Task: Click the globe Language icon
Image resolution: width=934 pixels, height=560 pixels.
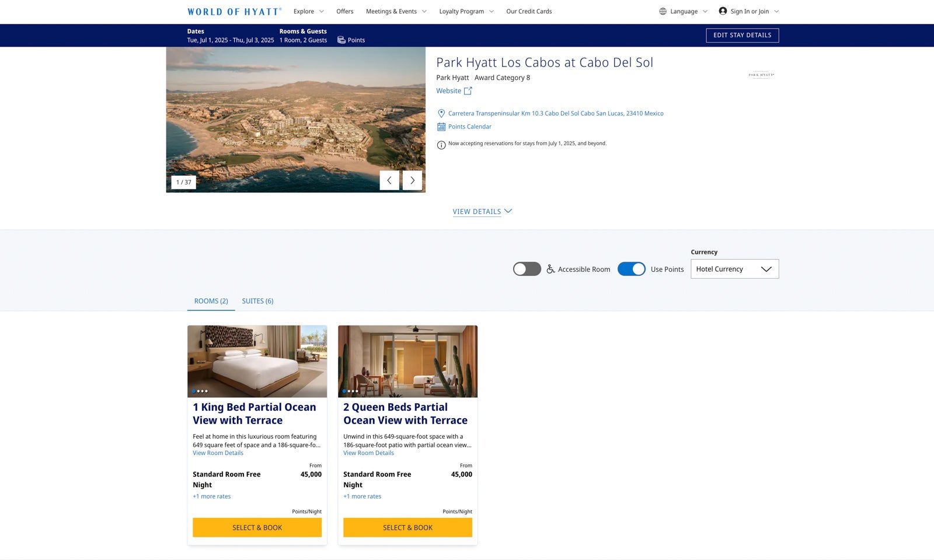Action: point(663,11)
